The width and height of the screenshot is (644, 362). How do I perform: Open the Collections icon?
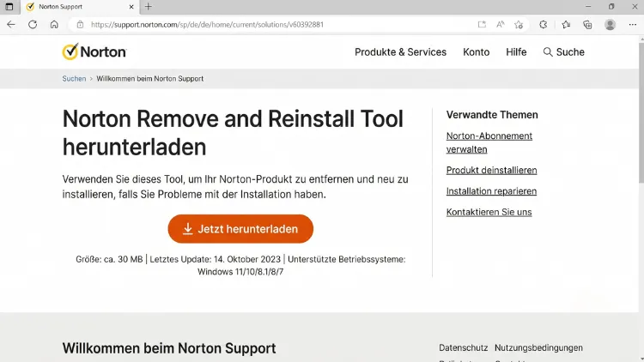587,25
